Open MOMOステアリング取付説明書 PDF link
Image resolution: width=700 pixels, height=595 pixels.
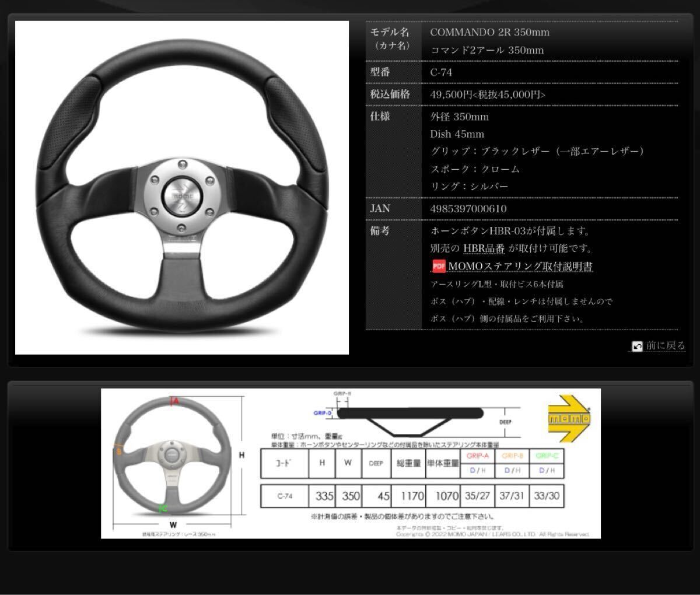[x=520, y=267]
